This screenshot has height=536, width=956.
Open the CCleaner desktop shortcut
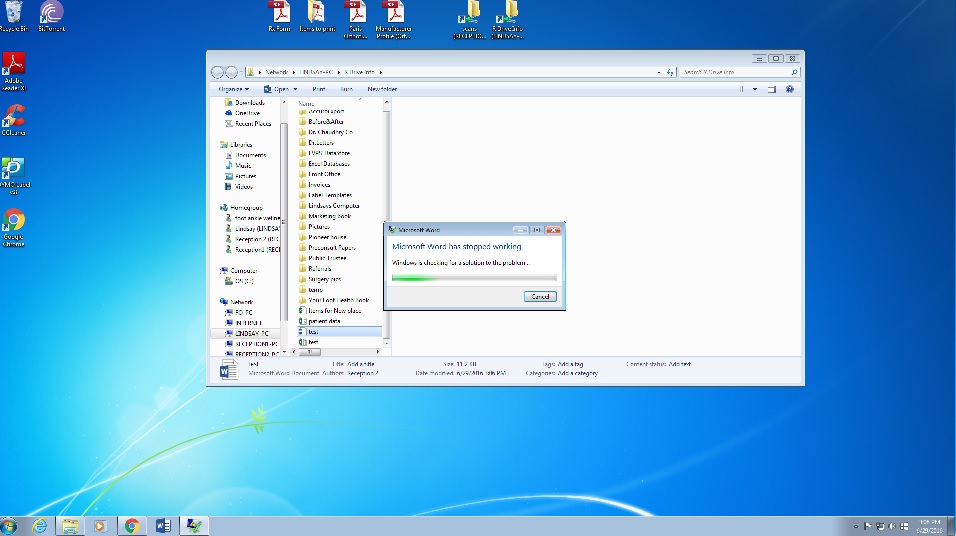tap(13, 120)
